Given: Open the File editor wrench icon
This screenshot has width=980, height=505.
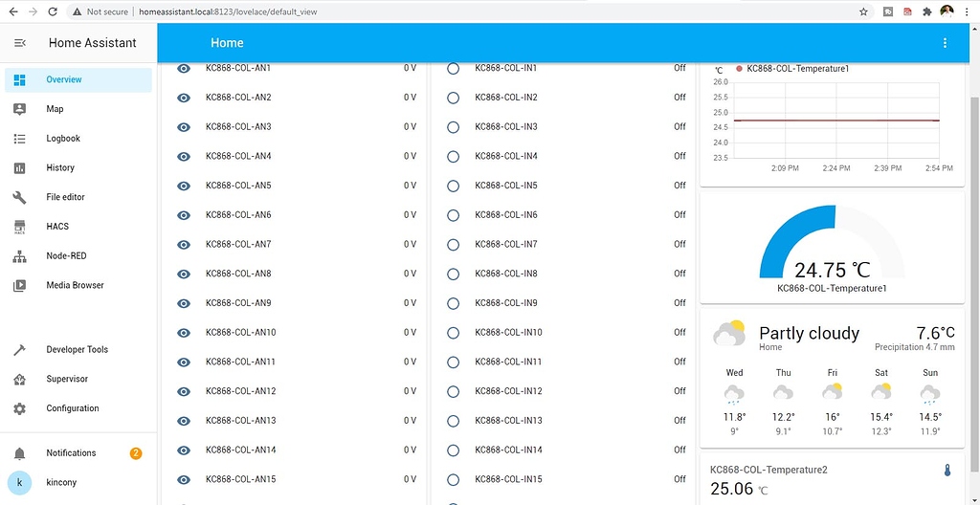Looking at the screenshot, I should coord(19,197).
